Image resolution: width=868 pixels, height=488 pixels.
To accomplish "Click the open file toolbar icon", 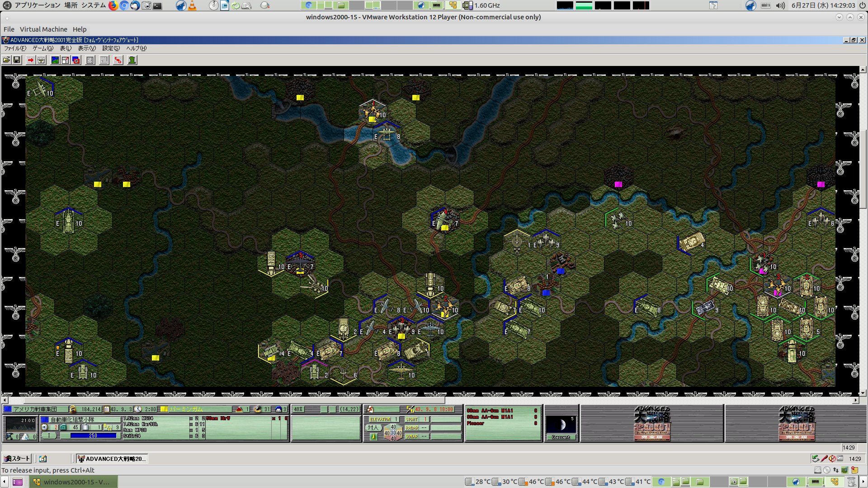I will pyautogui.click(x=6, y=60).
